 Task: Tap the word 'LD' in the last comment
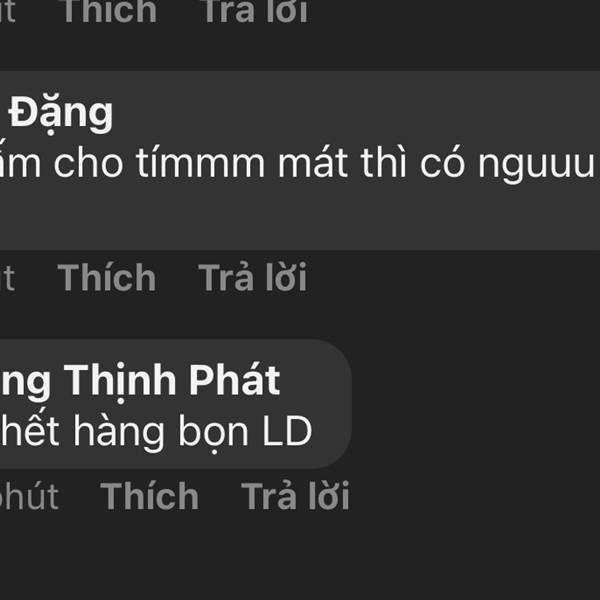(287, 431)
